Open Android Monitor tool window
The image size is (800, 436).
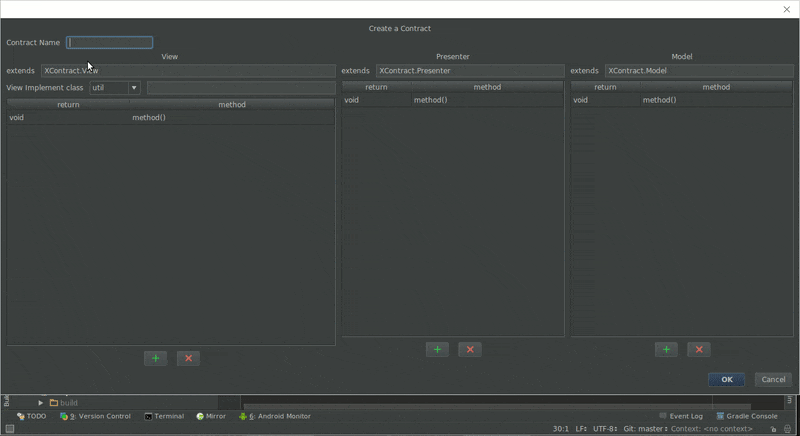[275, 416]
